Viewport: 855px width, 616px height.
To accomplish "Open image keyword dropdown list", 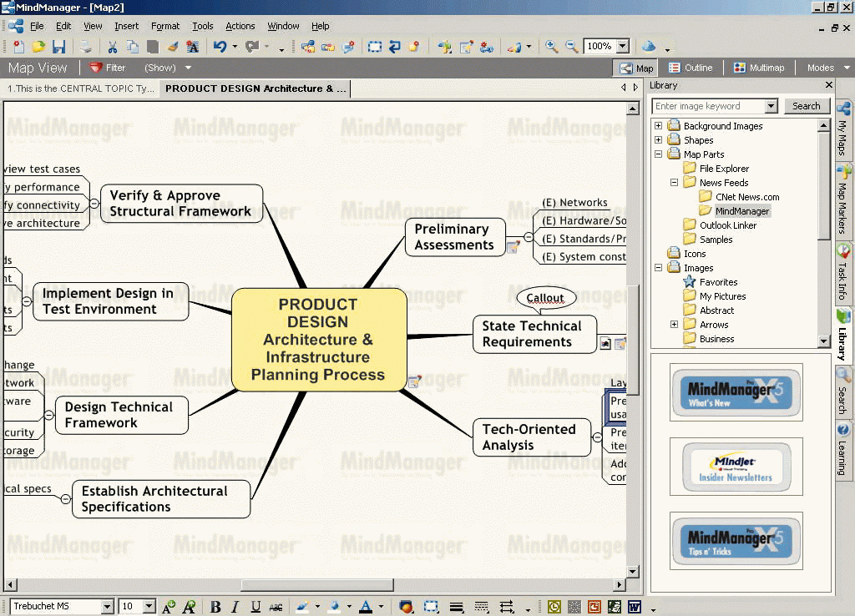I will pyautogui.click(x=771, y=106).
